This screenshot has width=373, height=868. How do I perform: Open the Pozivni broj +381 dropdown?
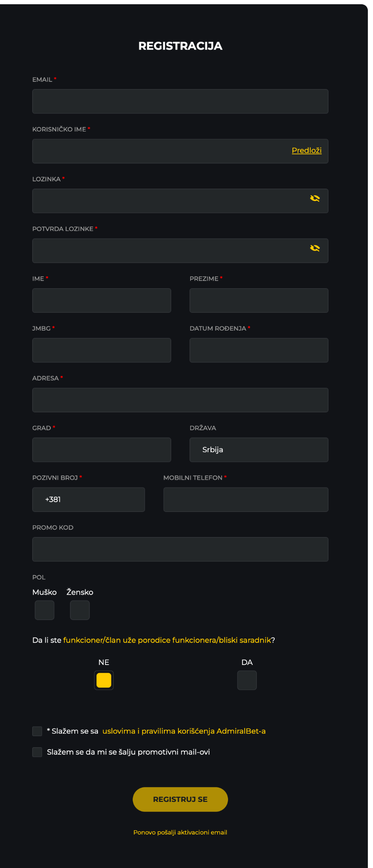point(89,500)
